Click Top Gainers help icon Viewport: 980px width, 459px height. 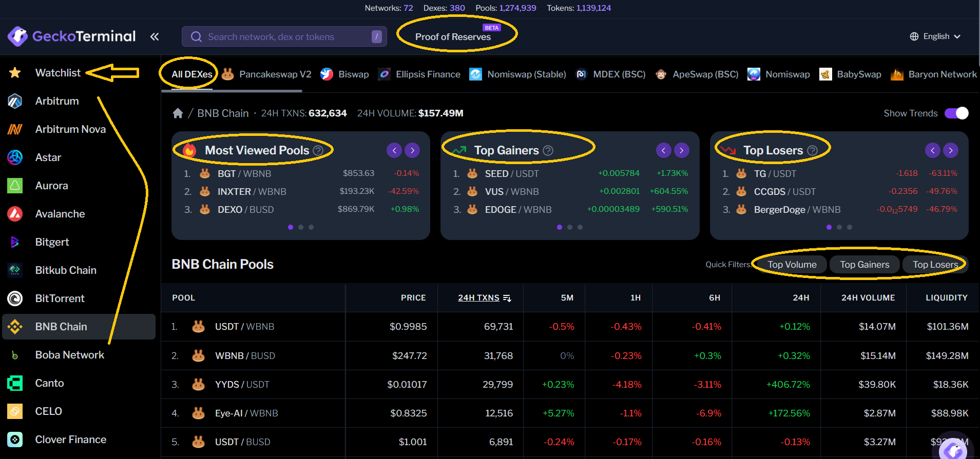pos(548,150)
